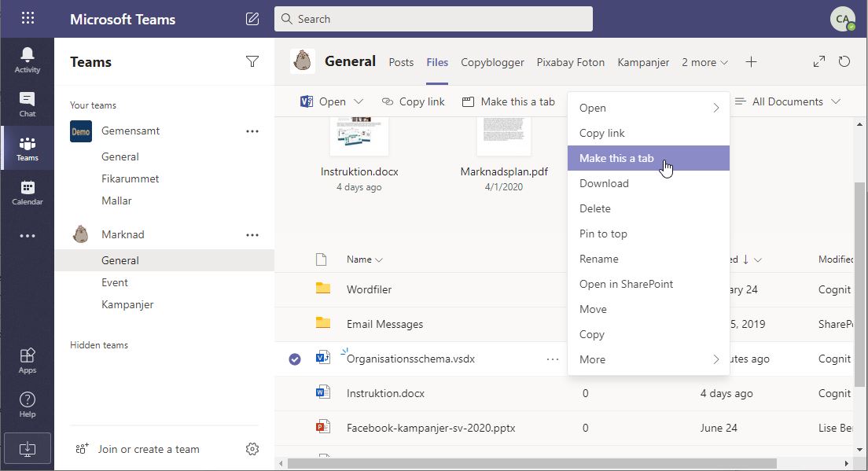Expand the More submenu in context menu
This screenshot has height=471, width=868.
(x=648, y=359)
